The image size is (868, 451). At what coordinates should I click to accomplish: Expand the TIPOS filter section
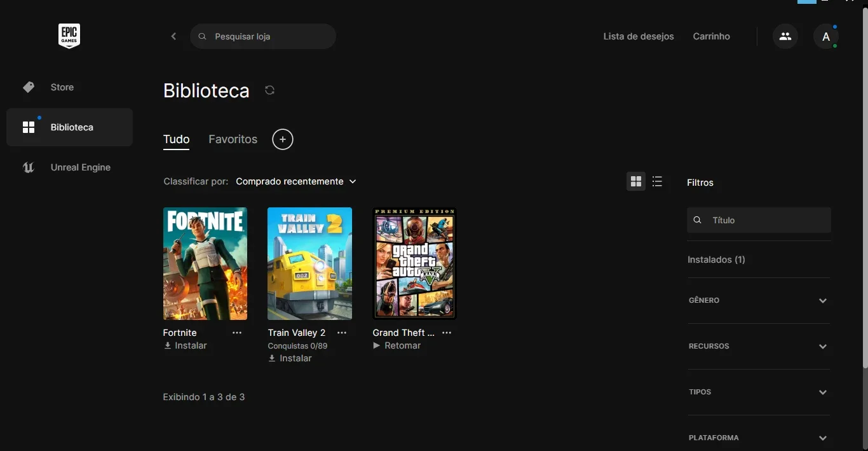click(x=759, y=392)
